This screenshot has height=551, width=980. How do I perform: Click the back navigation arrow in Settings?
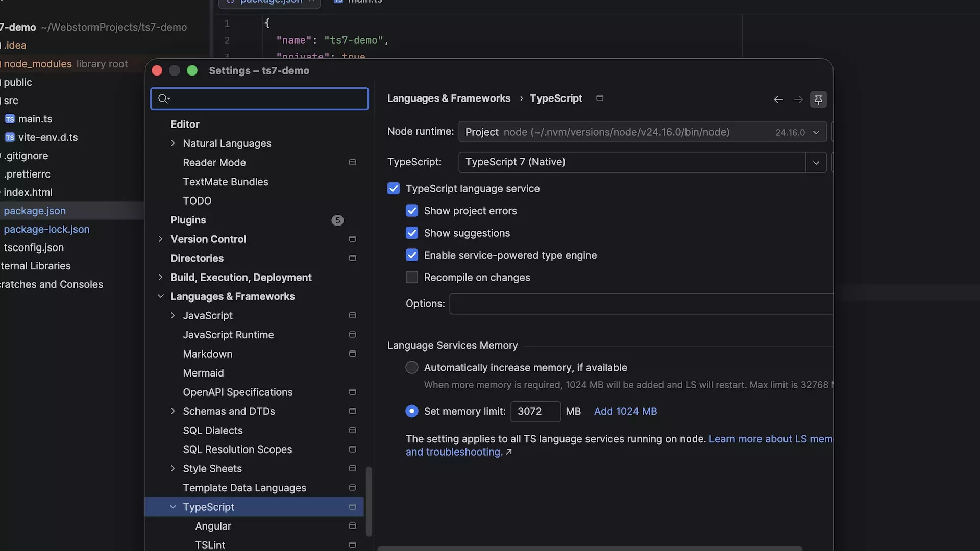(x=778, y=99)
